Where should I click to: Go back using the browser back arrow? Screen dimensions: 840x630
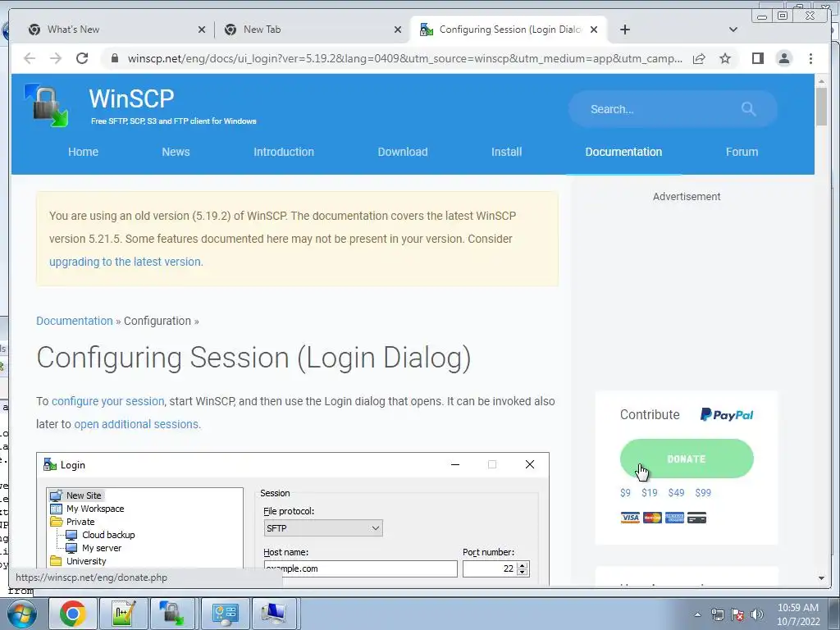[30, 58]
